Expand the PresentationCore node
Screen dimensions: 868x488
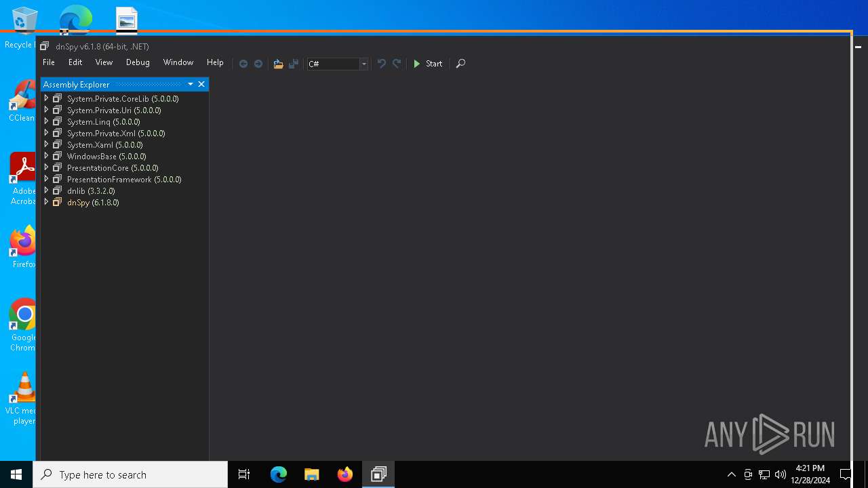tap(46, 167)
